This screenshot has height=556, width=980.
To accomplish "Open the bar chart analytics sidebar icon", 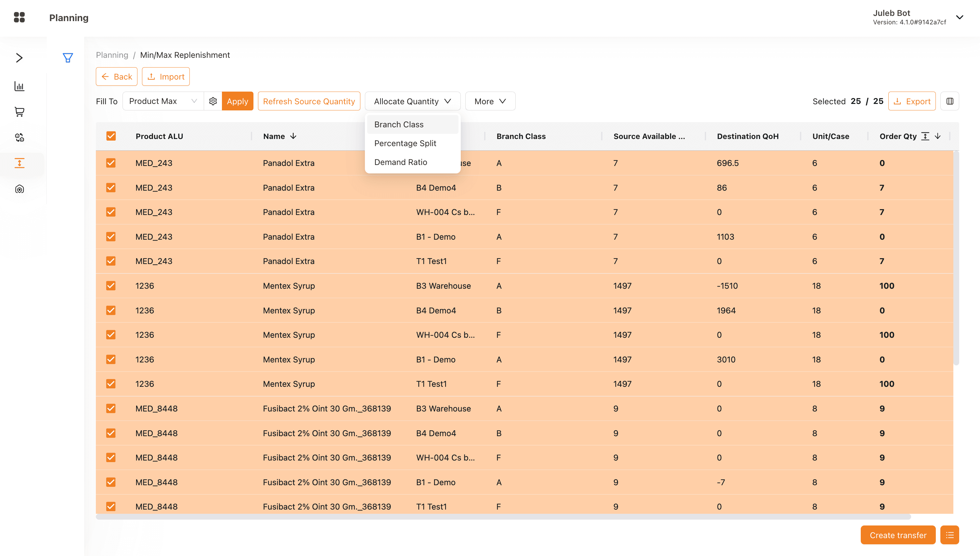I will tap(19, 86).
